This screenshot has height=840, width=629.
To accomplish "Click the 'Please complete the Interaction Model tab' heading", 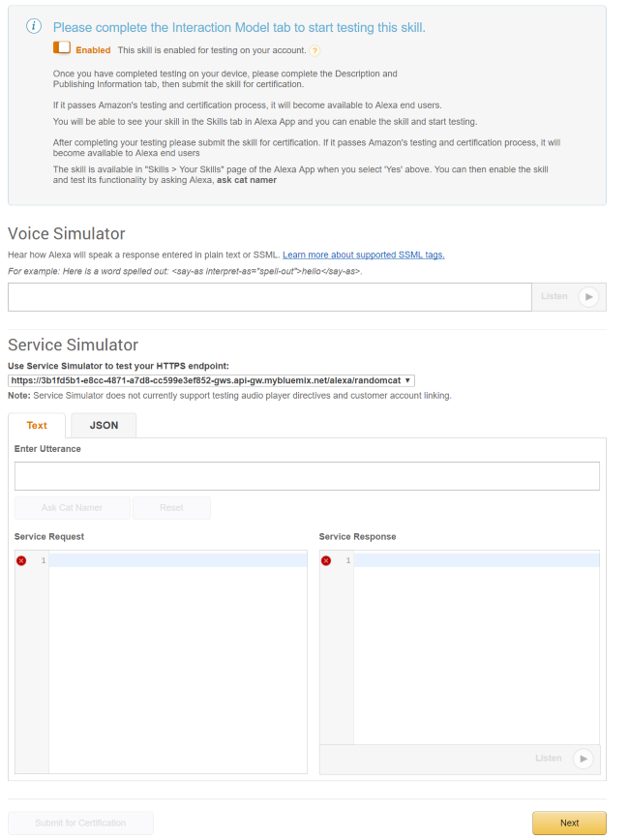I will click(x=239, y=27).
